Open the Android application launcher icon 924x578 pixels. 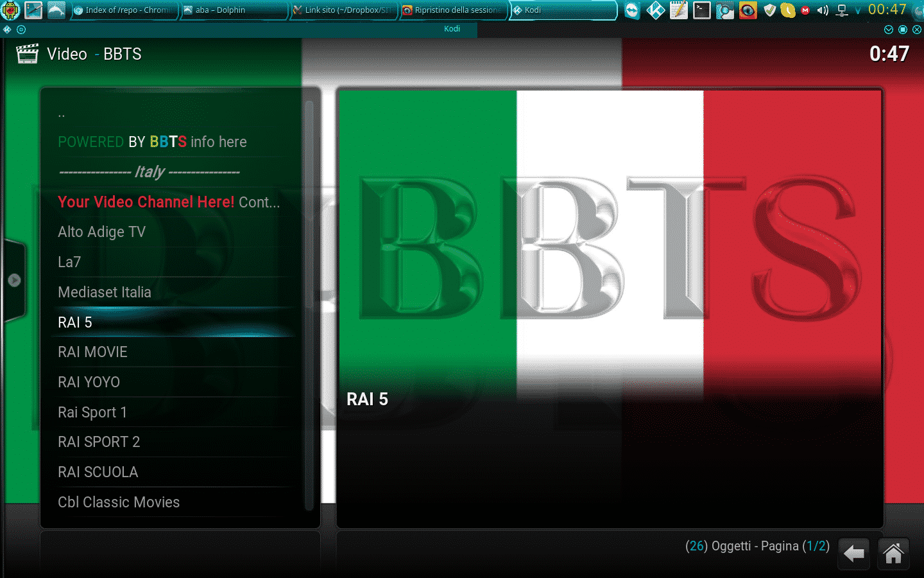click(x=11, y=10)
